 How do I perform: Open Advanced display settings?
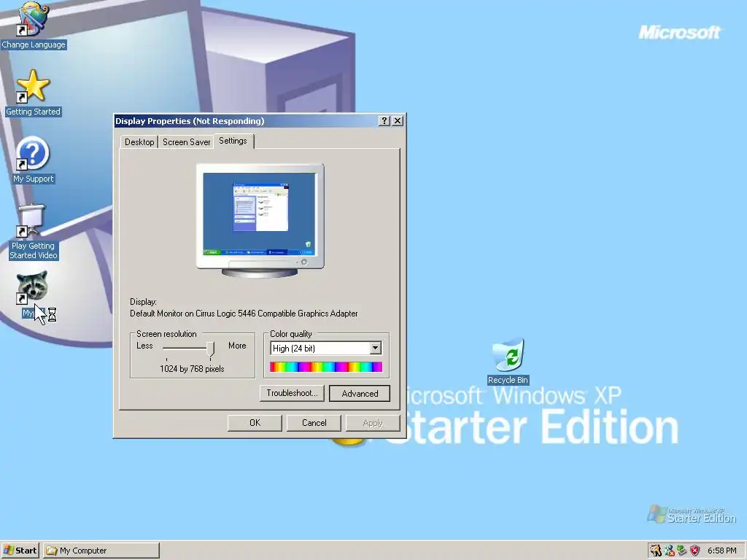coord(360,393)
